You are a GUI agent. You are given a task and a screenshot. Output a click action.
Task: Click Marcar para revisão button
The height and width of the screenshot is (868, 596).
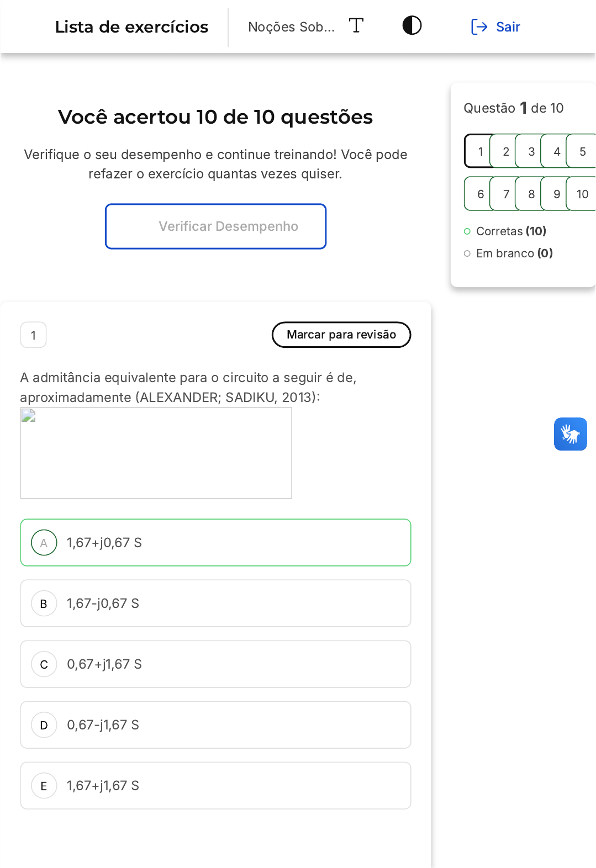click(x=341, y=335)
